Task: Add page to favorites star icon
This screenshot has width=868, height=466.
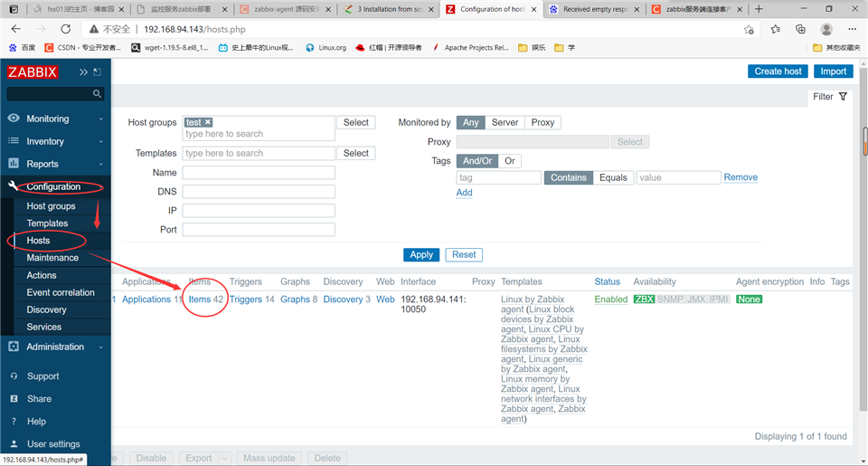Action: click(749, 29)
